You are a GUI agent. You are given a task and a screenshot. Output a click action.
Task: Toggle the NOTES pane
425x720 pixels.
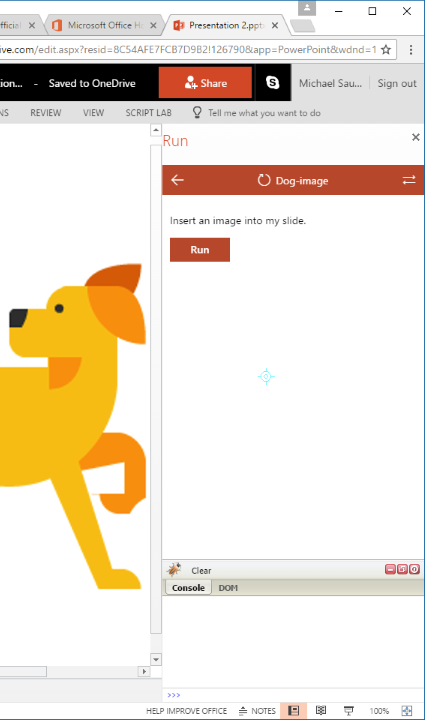tap(257, 711)
